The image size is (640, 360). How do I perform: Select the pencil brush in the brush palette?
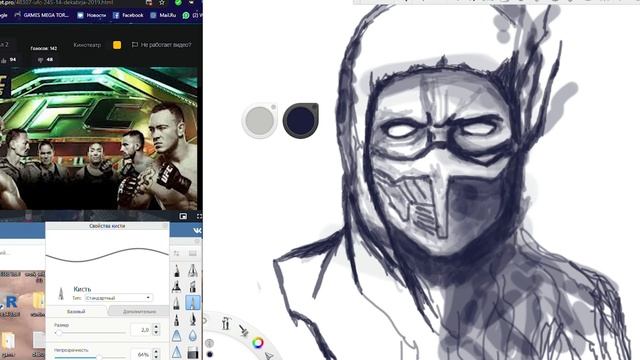[x=177, y=270]
